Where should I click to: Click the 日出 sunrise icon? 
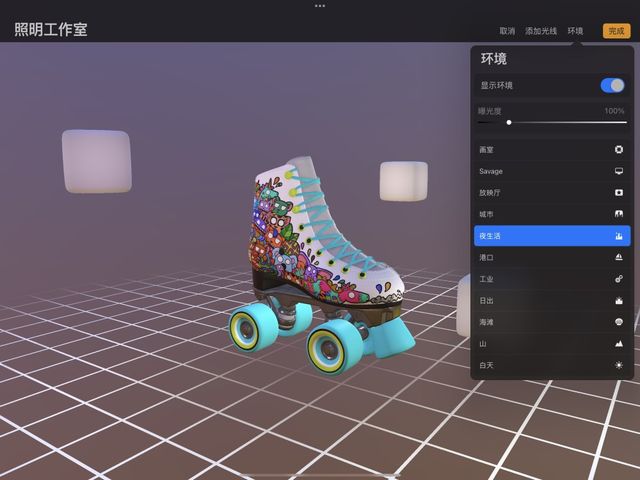pyautogui.click(x=619, y=300)
